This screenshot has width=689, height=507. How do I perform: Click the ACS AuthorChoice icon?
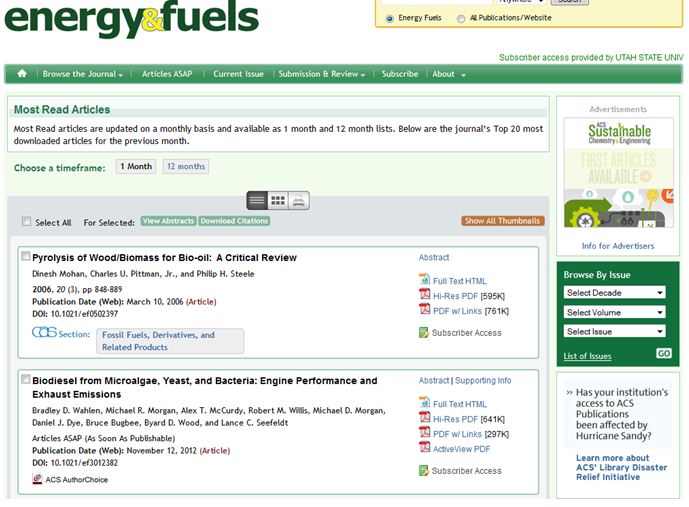[x=37, y=479]
